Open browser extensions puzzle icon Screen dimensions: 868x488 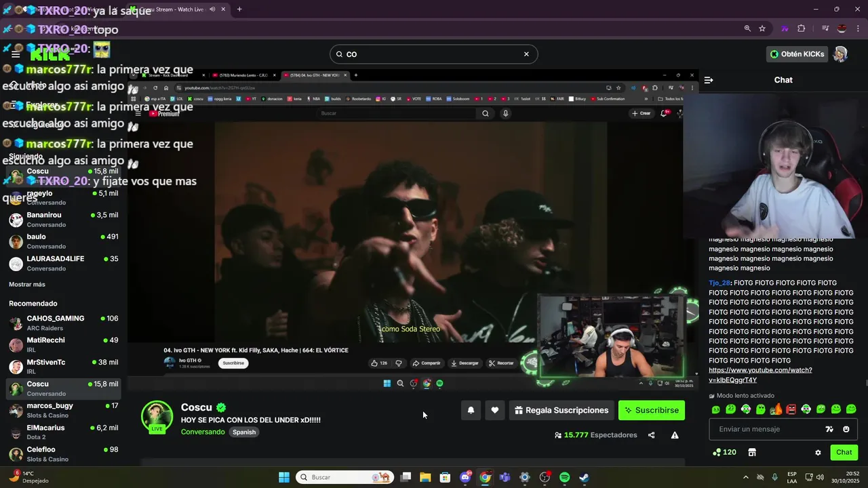802,28
